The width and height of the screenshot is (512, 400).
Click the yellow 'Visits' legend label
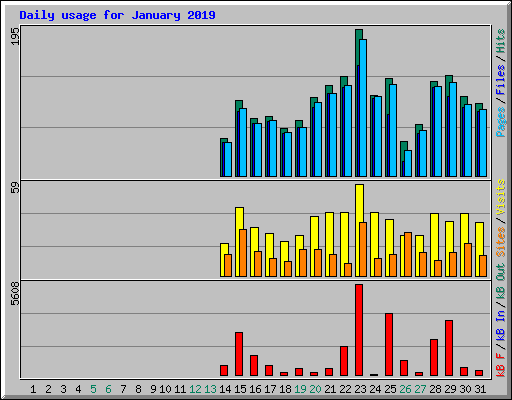[x=501, y=198]
